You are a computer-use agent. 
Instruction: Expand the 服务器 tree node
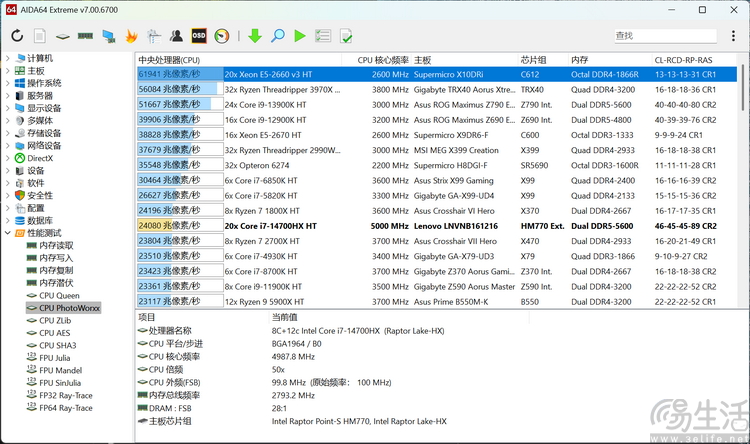tap(8, 96)
